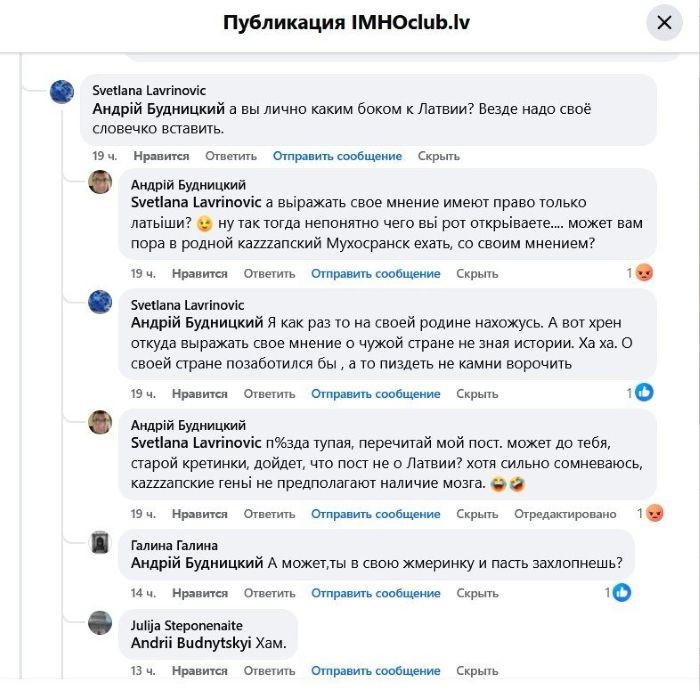This screenshot has height=691, width=700.
Task: View like reaction on Svetlana's second comment
Action: click(644, 393)
